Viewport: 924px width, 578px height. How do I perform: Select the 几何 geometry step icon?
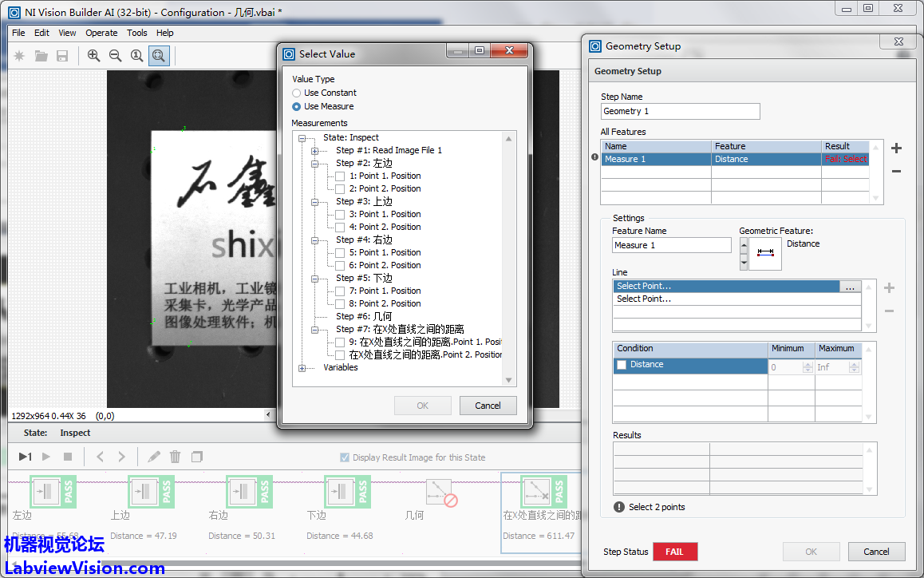point(440,492)
